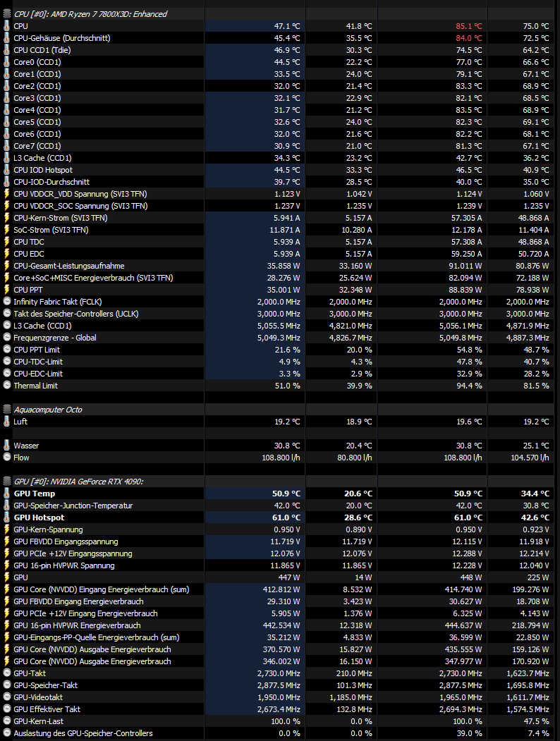Viewport: 560px width, 741px height.
Task: Click the CPU-EDC-Limit label
Action: tap(38, 374)
